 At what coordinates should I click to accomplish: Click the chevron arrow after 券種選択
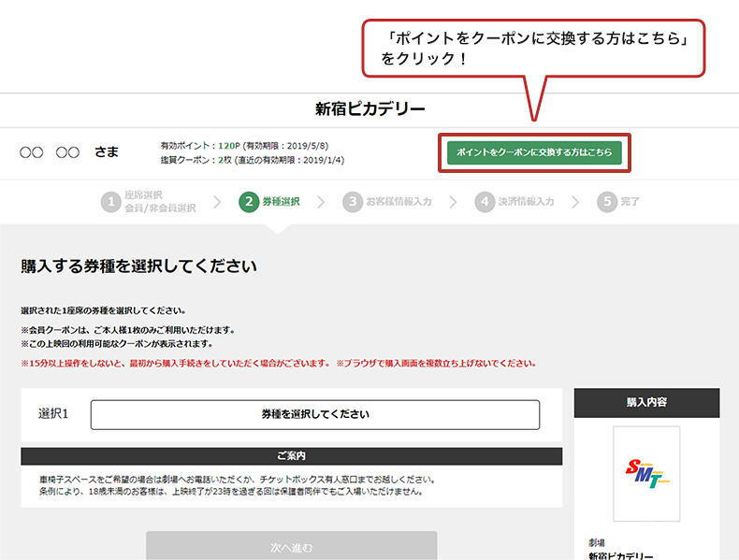tap(321, 202)
